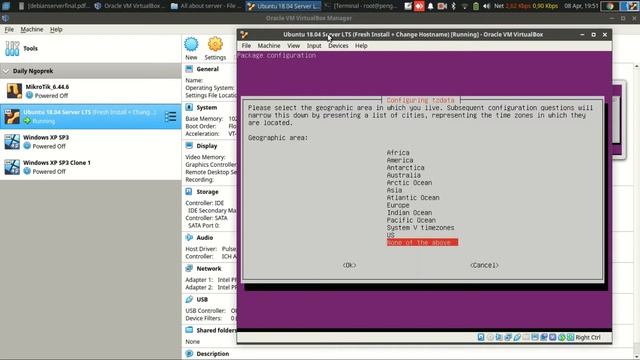640x360 pixels.
Task: Open Help menu in VM window
Action: (x=361, y=46)
